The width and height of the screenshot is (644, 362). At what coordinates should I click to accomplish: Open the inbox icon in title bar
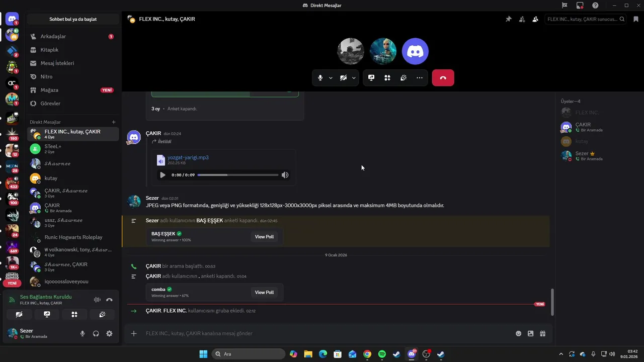pyautogui.click(x=580, y=6)
